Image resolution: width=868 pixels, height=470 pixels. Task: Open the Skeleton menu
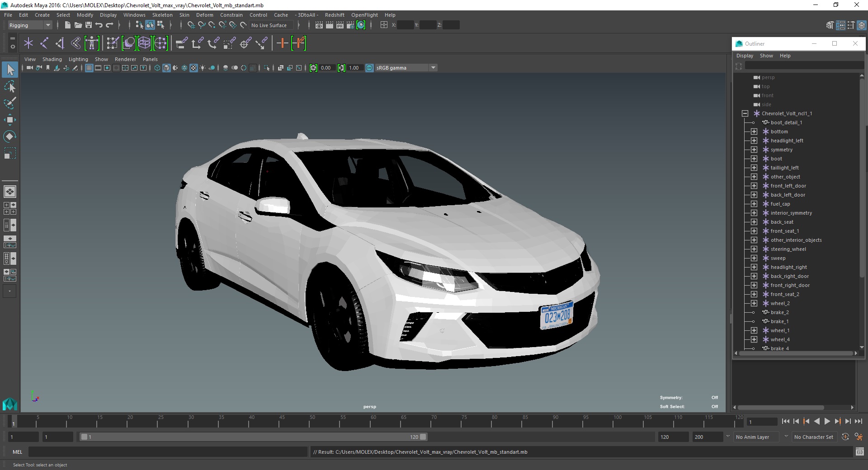pyautogui.click(x=162, y=15)
